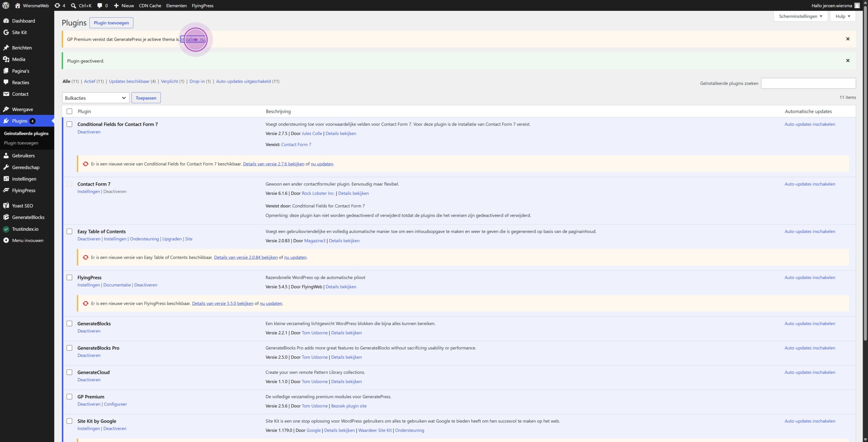The image size is (868, 442).
Task: Check the Site Kit by Google checkbox
Action: point(70,421)
